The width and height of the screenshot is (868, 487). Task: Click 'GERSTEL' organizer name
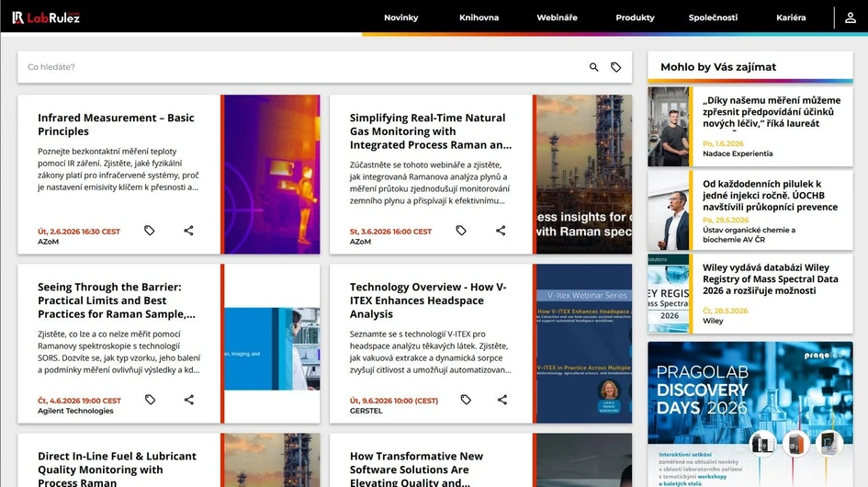tap(366, 411)
